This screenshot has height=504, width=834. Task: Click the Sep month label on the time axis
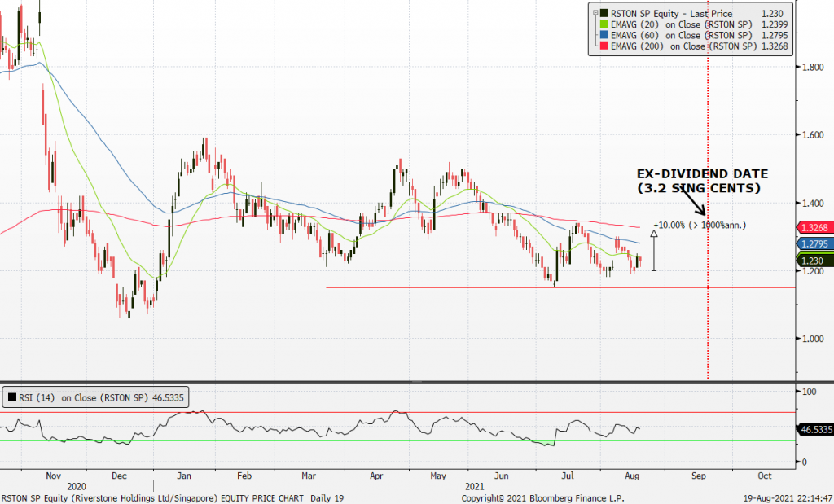pyautogui.click(x=699, y=476)
